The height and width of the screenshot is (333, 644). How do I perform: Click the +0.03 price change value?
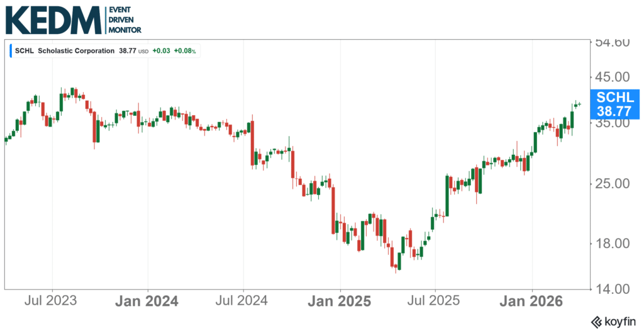160,50
